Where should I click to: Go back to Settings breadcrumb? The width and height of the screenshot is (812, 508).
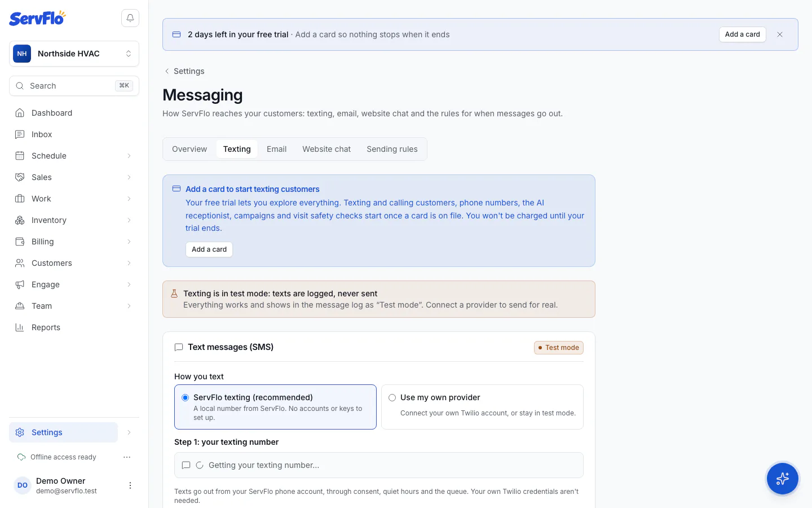coord(184,71)
